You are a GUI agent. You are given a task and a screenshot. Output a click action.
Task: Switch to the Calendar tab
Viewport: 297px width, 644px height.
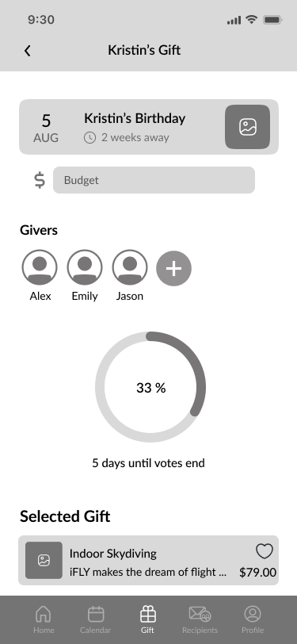click(96, 620)
